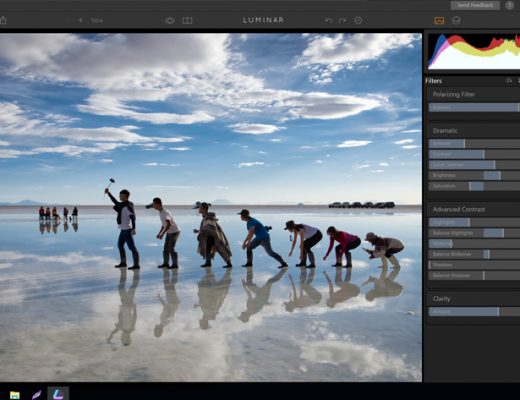Click the undo arrow

[328, 21]
